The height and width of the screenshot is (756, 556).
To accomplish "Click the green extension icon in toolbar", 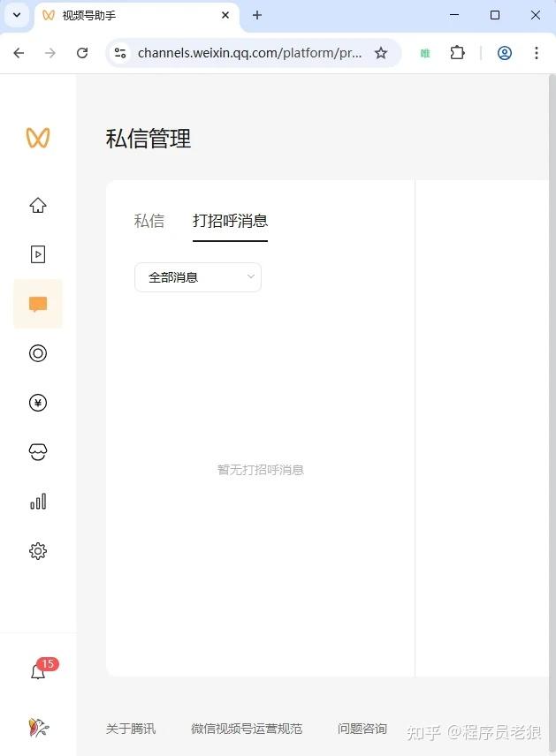I will tap(425, 53).
